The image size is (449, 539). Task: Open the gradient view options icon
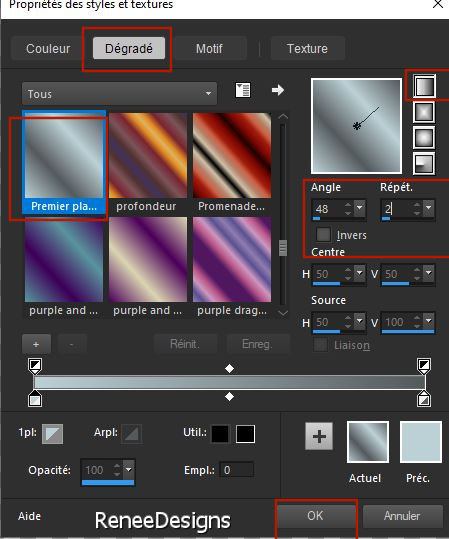point(243,90)
